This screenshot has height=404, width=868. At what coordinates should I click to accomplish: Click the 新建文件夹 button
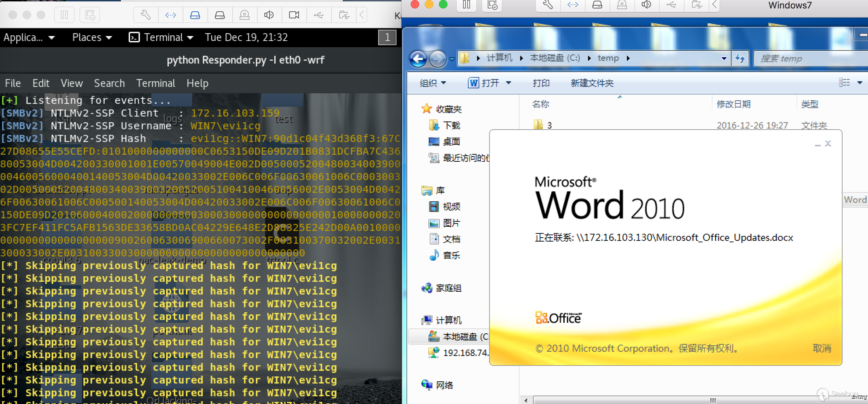(x=592, y=83)
